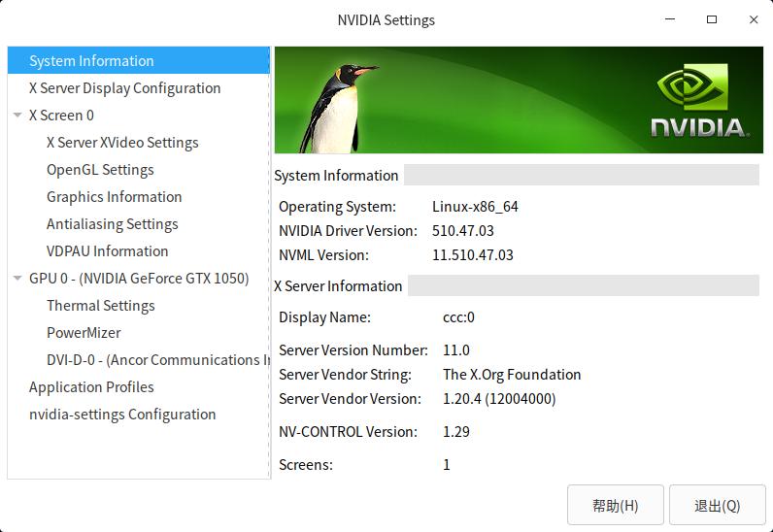Maximize the NVIDIA Settings window
The height and width of the screenshot is (532, 773).
(x=712, y=19)
